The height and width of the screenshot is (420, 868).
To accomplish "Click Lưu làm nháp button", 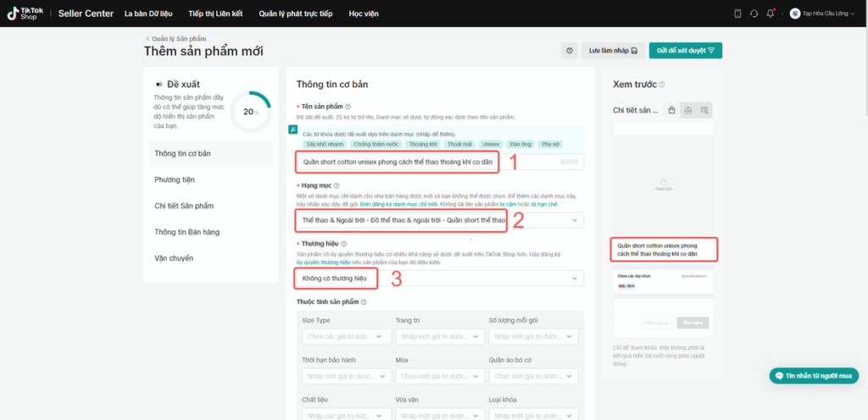I will pos(613,50).
